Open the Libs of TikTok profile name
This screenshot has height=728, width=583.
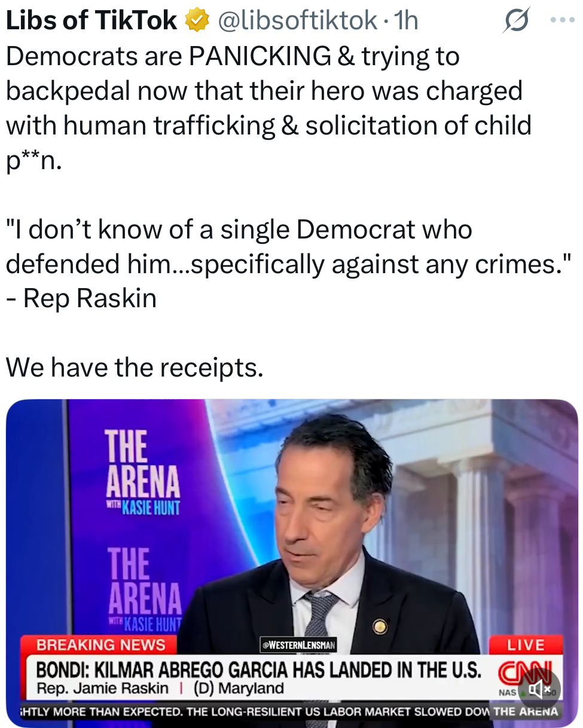(91, 21)
